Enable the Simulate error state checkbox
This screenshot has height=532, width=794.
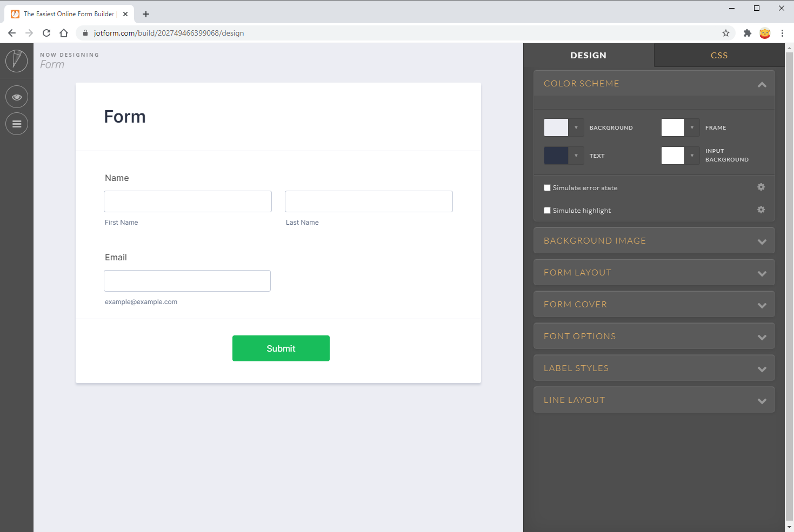point(547,188)
